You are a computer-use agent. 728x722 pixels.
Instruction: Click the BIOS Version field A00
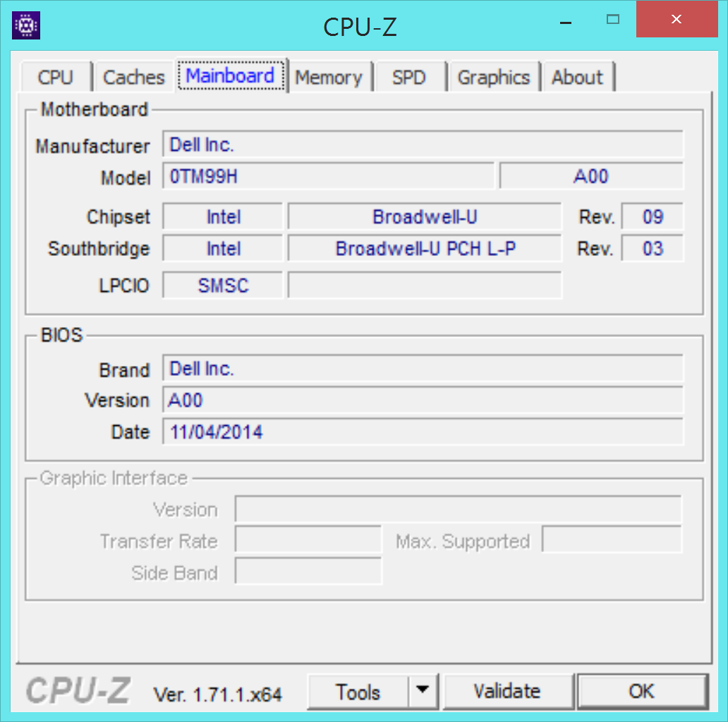(423, 400)
